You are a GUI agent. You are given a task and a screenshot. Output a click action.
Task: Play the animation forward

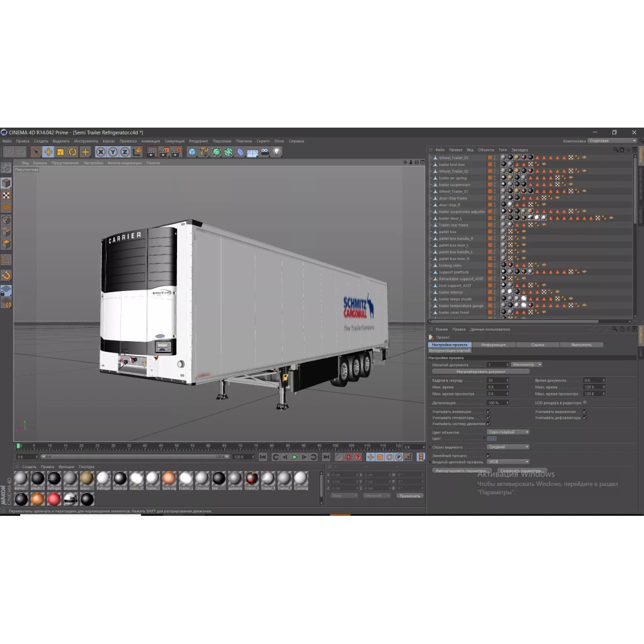[295, 457]
